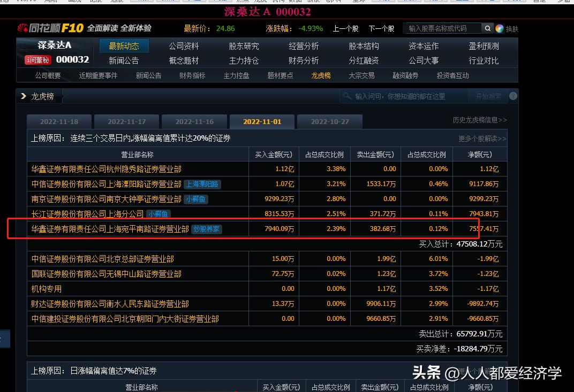Click the 开始搜索 button
Viewport: 574px width, 392px height.
pos(488,96)
